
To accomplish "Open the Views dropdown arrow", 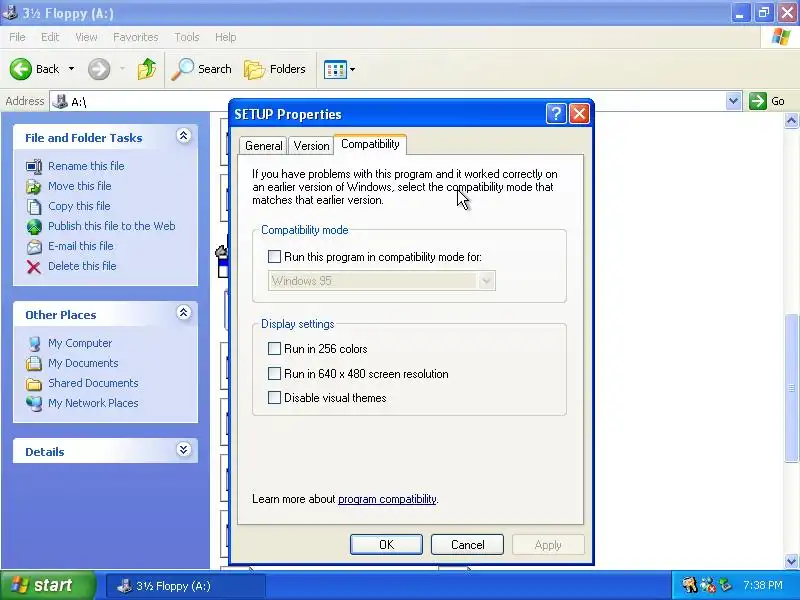I will tap(352, 69).
